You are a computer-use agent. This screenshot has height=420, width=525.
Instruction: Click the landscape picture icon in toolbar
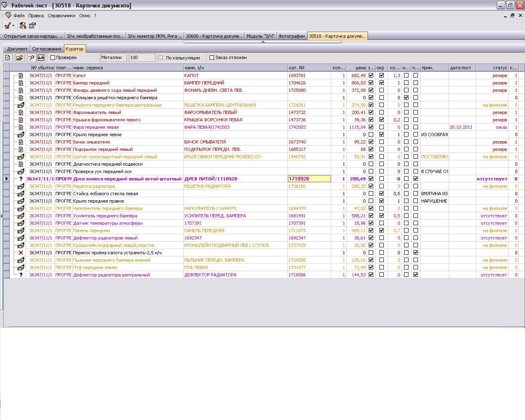point(41,58)
